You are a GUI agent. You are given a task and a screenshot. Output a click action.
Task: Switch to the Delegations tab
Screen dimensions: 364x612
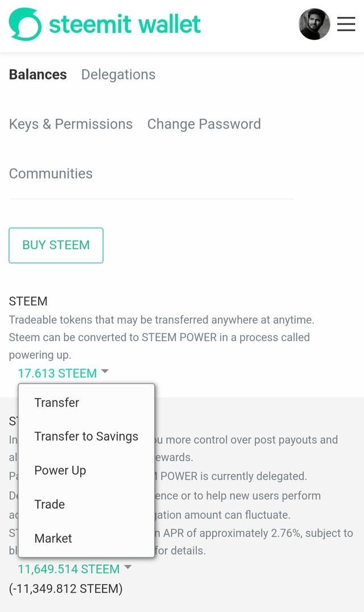coord(118,75)
